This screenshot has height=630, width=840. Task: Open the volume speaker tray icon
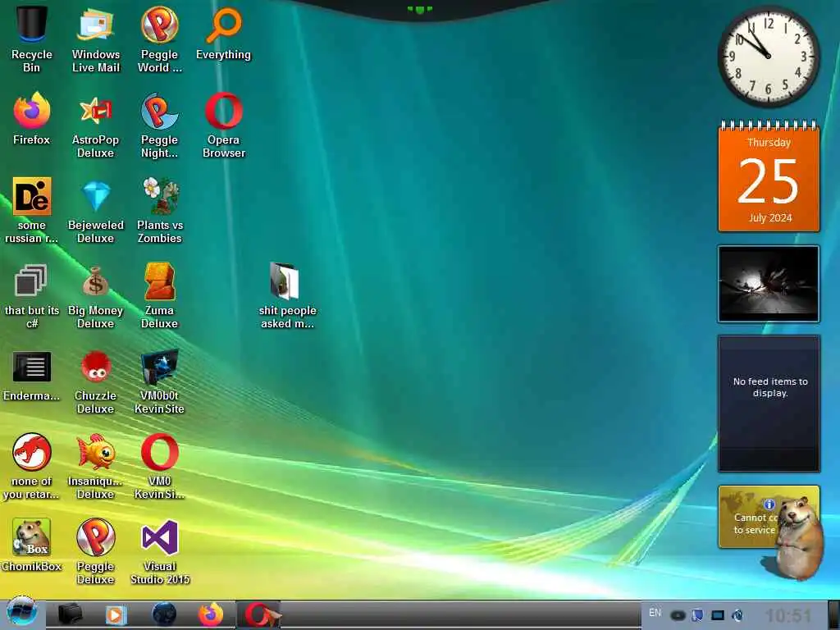(x=737, y=615)
